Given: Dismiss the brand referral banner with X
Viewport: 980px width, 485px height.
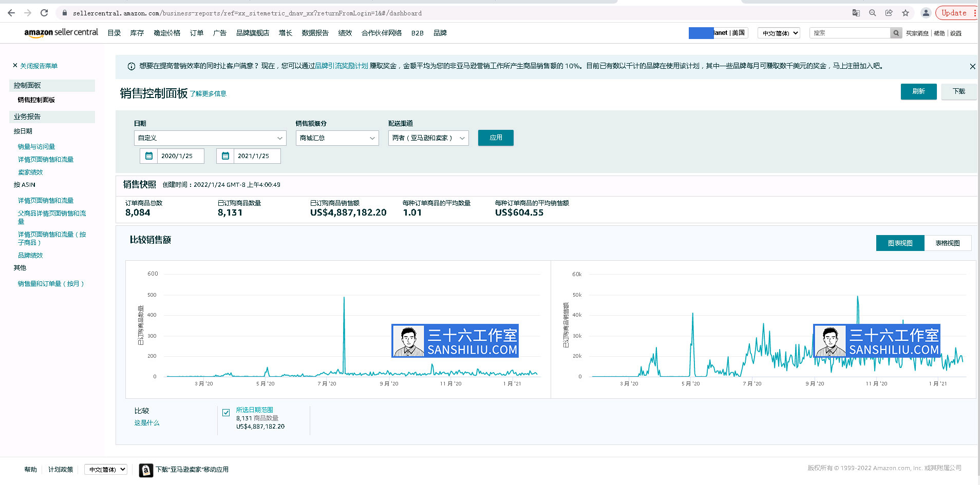Looking at the screenshot, I should point(972,66).
